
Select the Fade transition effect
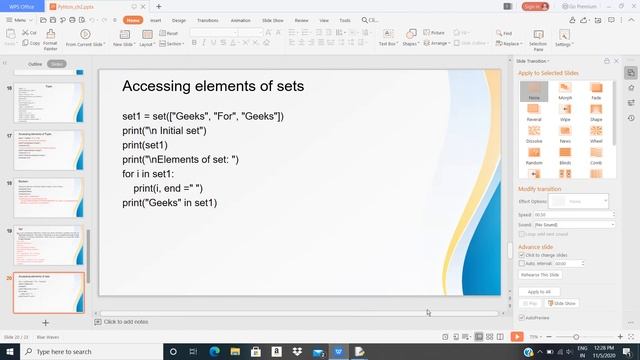click(x=596, y=91)
